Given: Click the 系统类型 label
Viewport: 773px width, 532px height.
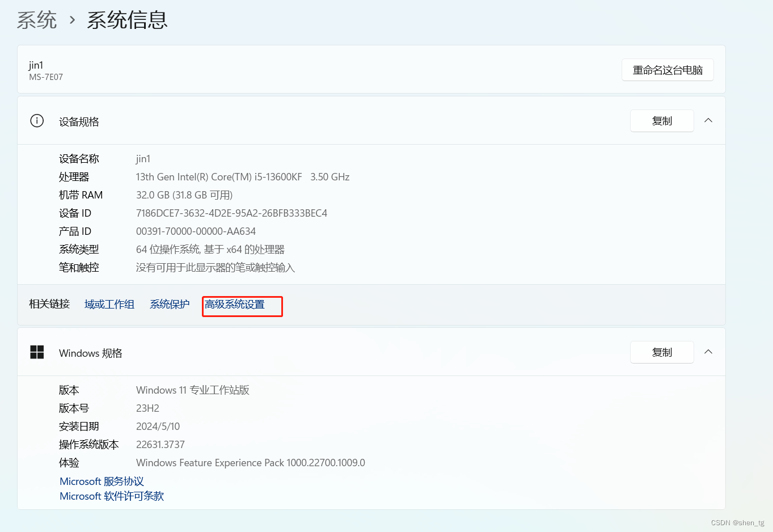Looking at the screenshot, I should pyautogui.click(x=79, y=250).
